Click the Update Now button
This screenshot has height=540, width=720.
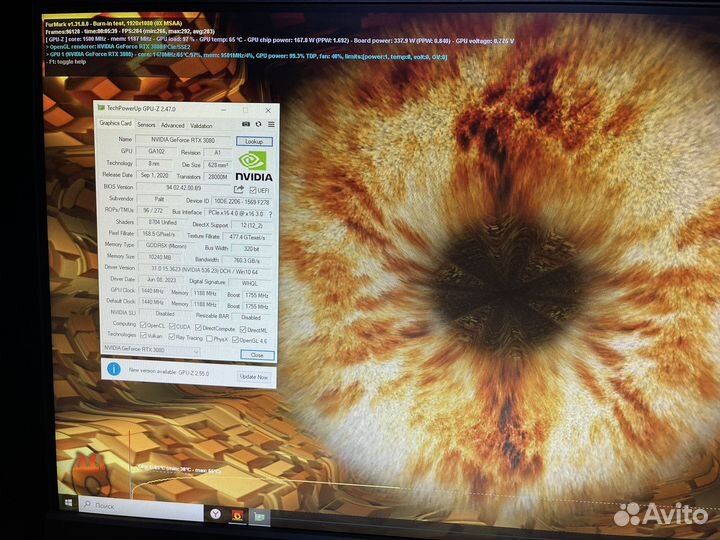pos(253,377)
